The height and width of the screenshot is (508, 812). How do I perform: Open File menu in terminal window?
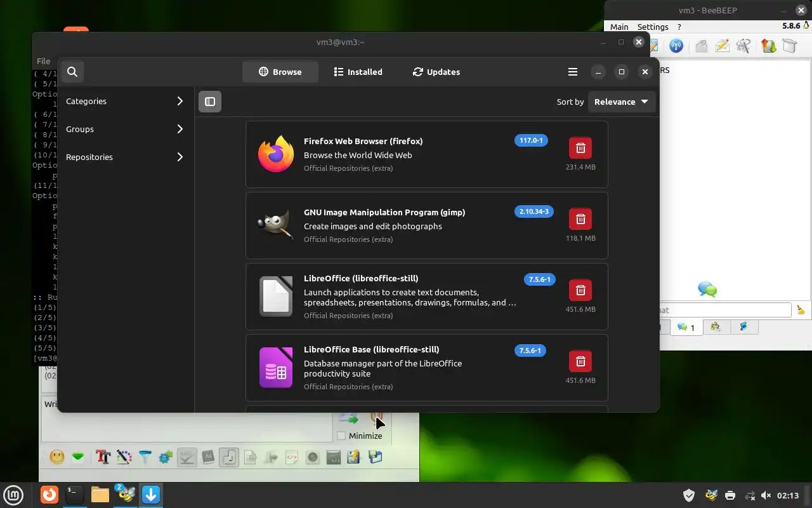(43, 61)
